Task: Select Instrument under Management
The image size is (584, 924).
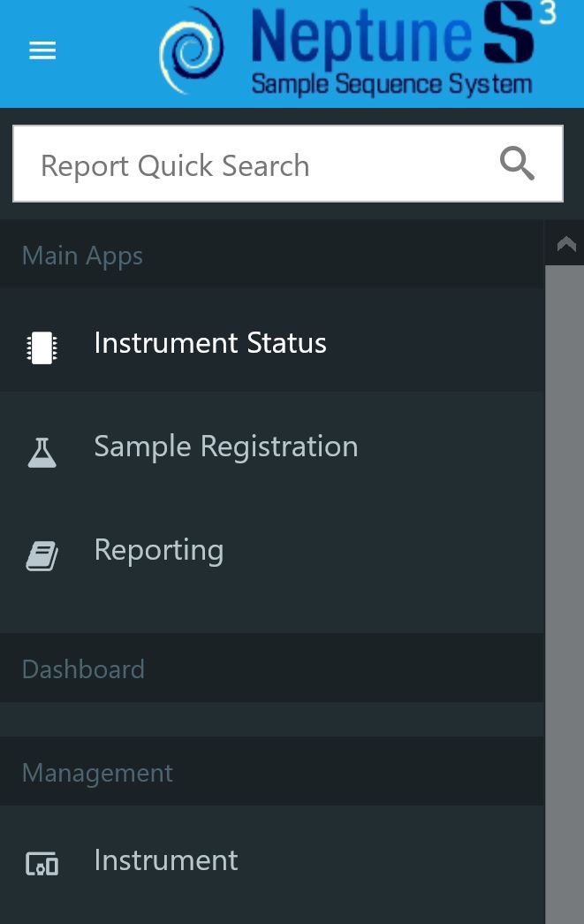Action: 166,860
